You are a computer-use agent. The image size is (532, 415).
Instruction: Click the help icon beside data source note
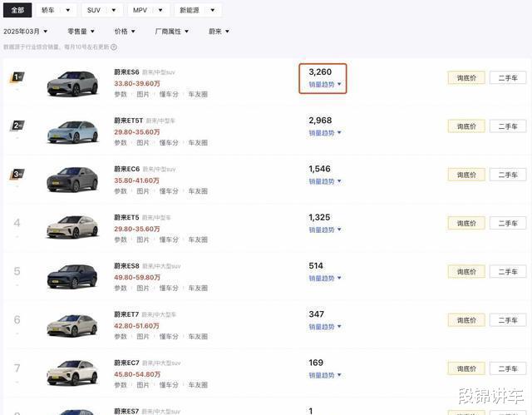click(x=114, y=47)
